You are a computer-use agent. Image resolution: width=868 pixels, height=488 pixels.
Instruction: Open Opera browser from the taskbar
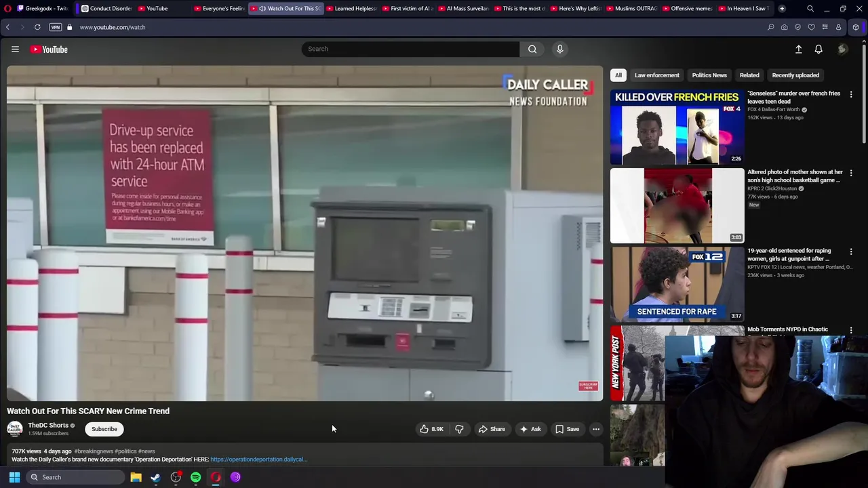point(216,477)
